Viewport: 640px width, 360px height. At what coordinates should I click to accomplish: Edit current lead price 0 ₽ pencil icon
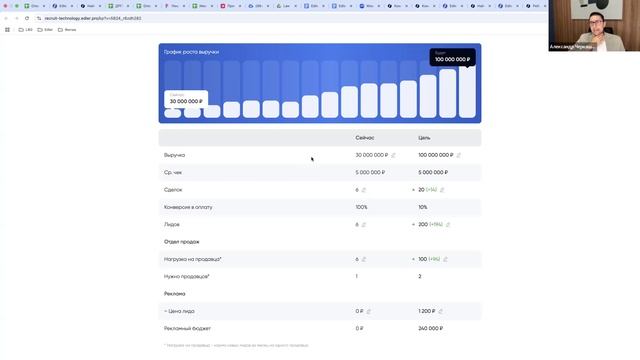click(368, 311)
